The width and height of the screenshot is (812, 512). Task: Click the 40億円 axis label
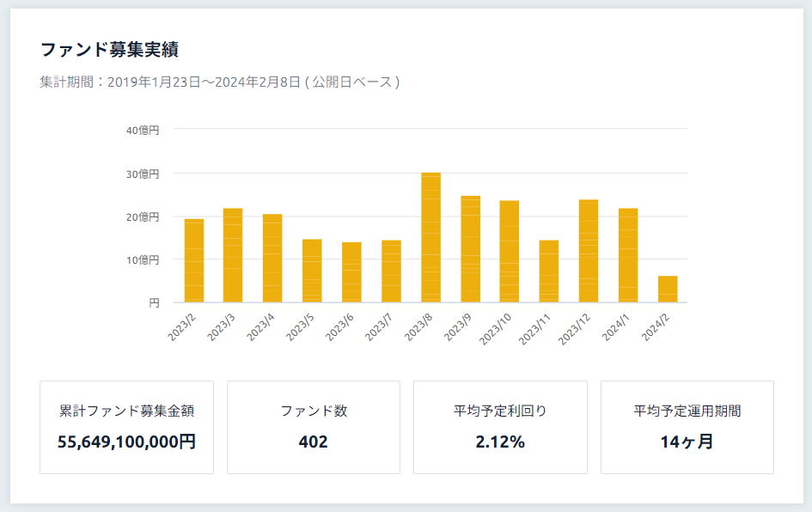[x=143, y=131]
